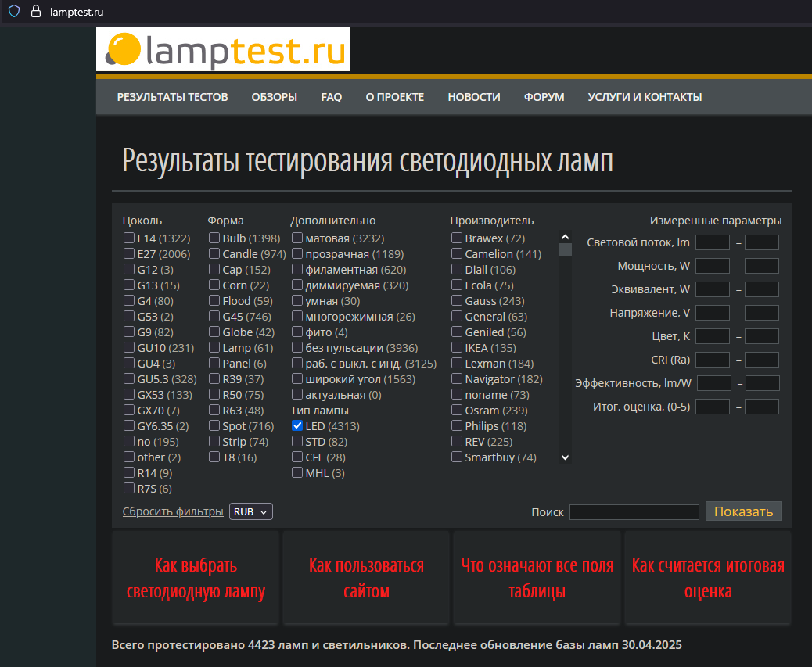
Task: Click minimum Световой поток field
Action: tap(713, 242)
